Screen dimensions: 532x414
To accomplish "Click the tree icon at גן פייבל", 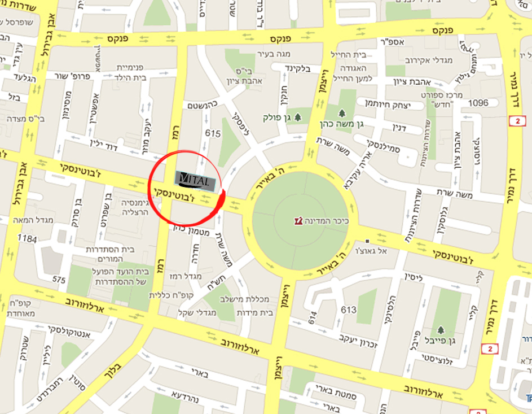I will point(441,329).
